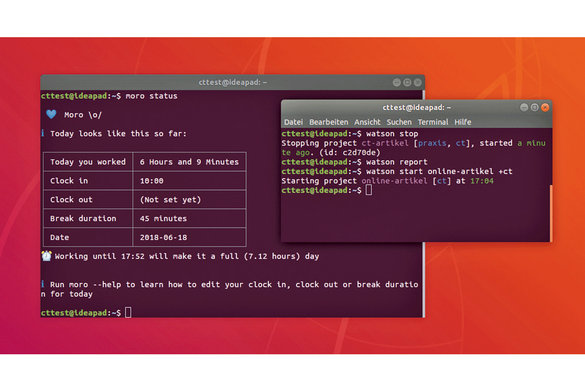Minimize the background moro terminal window
585x392 pixels.
coord(396,82)
